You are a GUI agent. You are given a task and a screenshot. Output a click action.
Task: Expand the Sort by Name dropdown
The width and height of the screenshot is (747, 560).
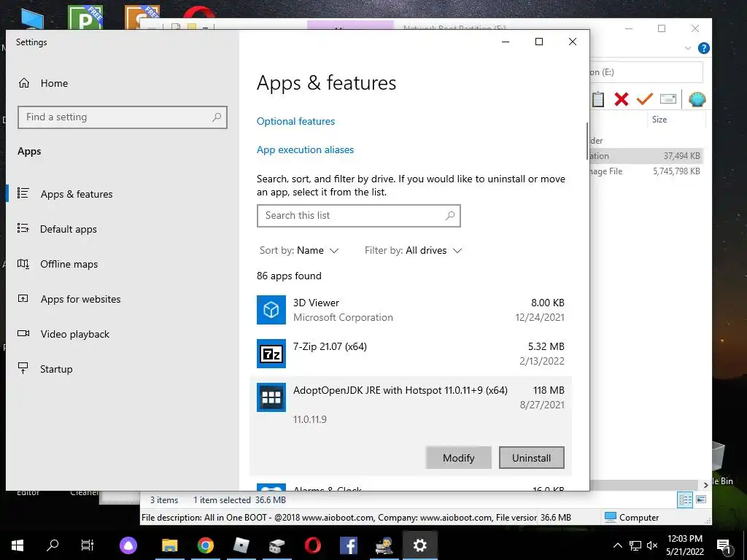pos(298,251)
